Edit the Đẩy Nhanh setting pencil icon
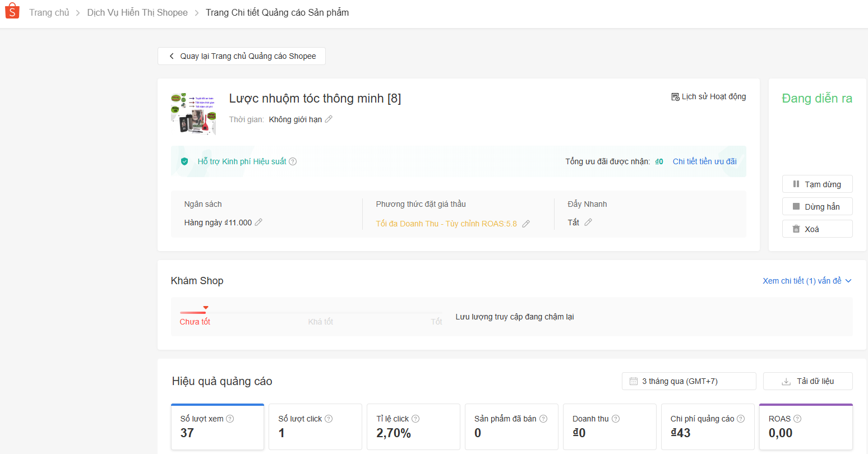The width and height of the screenshot is (868, 454). [588, 222]
